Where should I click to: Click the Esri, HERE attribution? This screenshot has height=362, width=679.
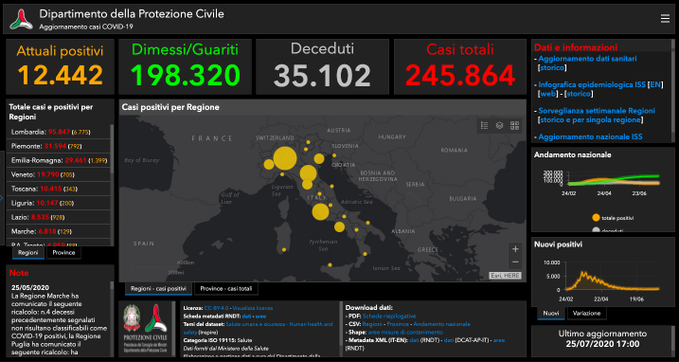coord(505,276)
